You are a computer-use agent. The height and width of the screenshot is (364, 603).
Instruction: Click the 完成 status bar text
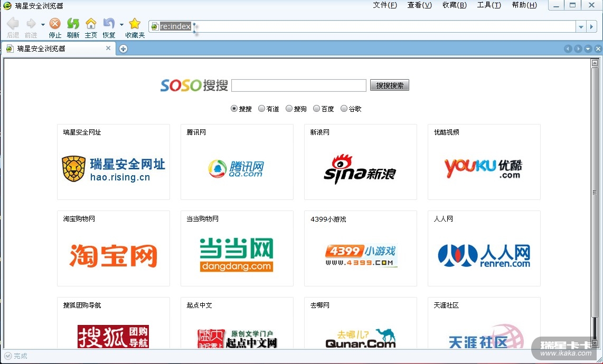(21, 356)
